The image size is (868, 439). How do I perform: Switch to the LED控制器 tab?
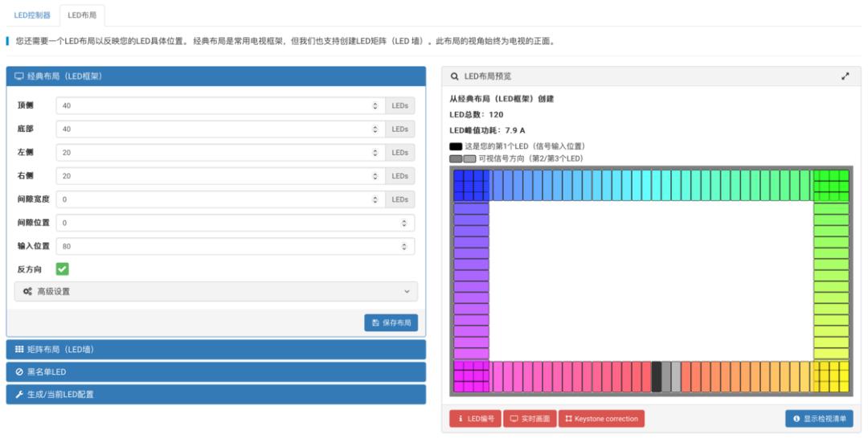click(32, 15)
